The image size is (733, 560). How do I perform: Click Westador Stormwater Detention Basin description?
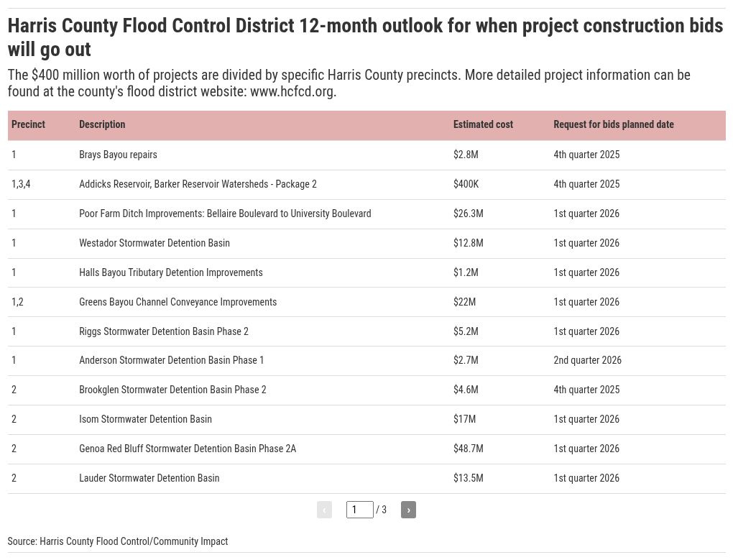click(155, 243)
